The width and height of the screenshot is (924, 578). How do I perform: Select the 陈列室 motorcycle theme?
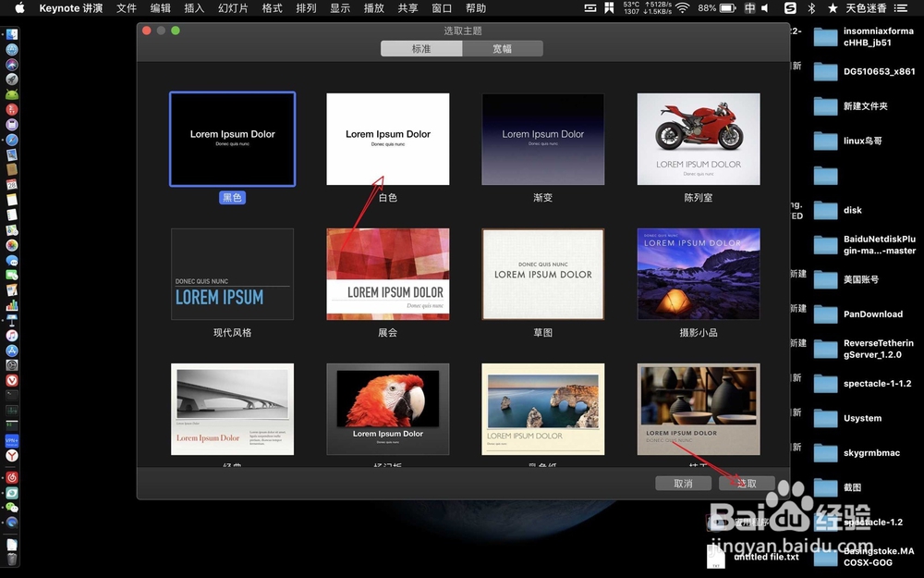[x=699, y=140]
